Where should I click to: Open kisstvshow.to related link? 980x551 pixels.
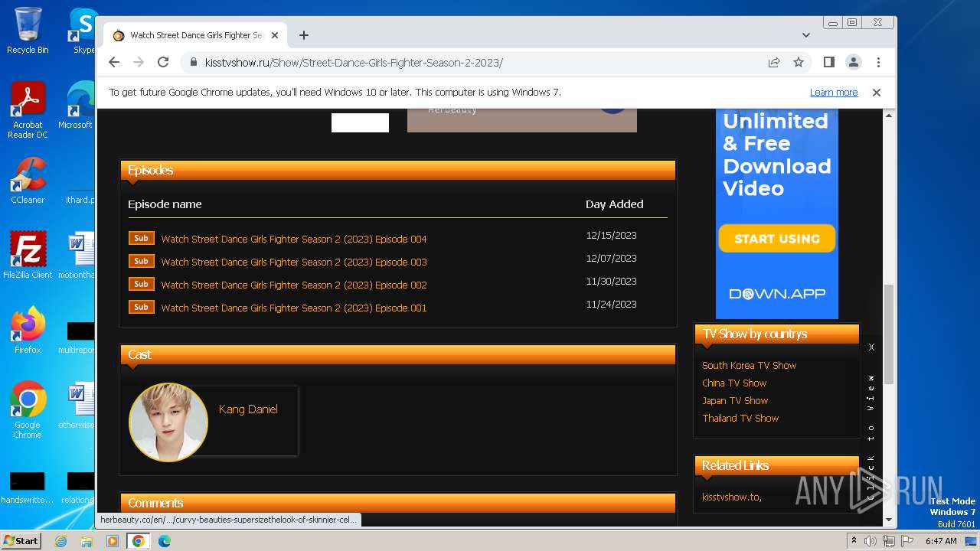(x=730, y=497)
